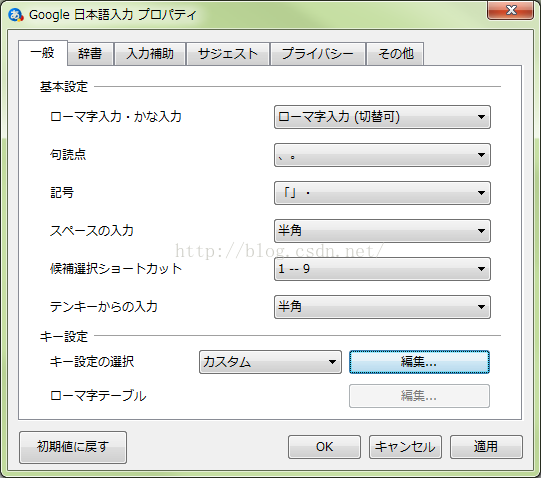The image size is (541, 481).
Task: Expand the テンキーからの入力 dropdown
Action: tap(382, 307)
